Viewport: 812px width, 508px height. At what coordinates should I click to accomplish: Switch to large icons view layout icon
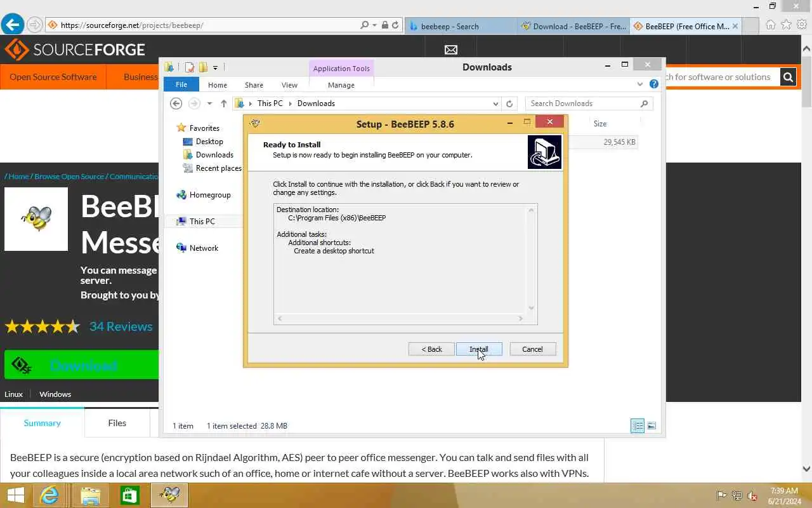pos(652,426)
